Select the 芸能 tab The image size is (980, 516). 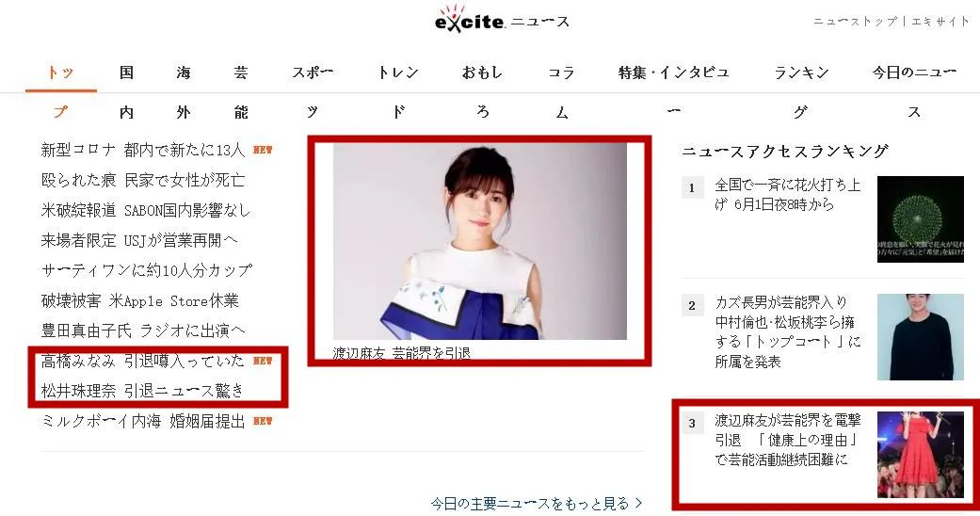(x=241, y=92)
